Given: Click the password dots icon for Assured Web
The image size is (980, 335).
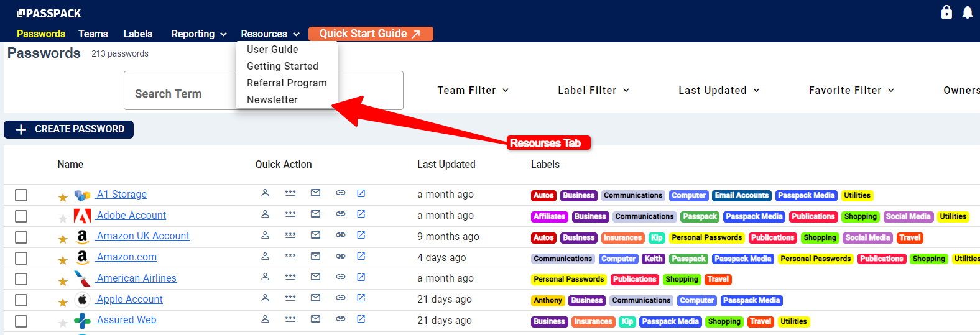Looking at the screenshot, I should [x=290, y=319].
